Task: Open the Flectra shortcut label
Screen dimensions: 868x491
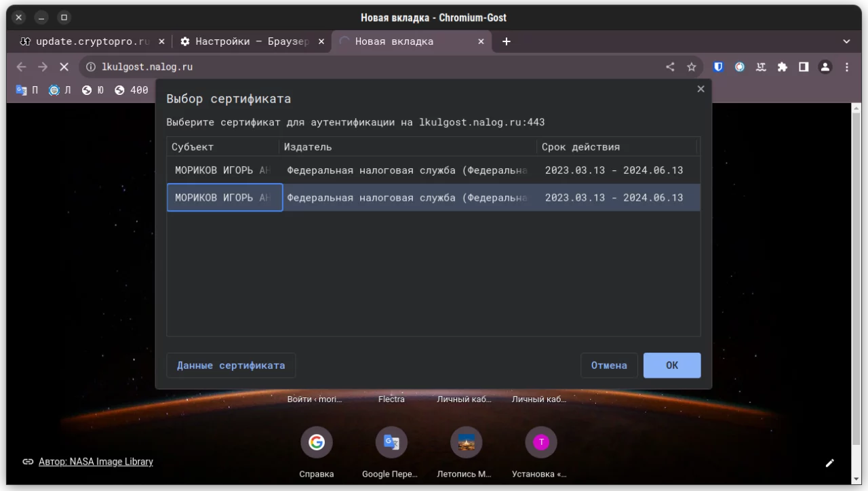Action: [391, 399]
